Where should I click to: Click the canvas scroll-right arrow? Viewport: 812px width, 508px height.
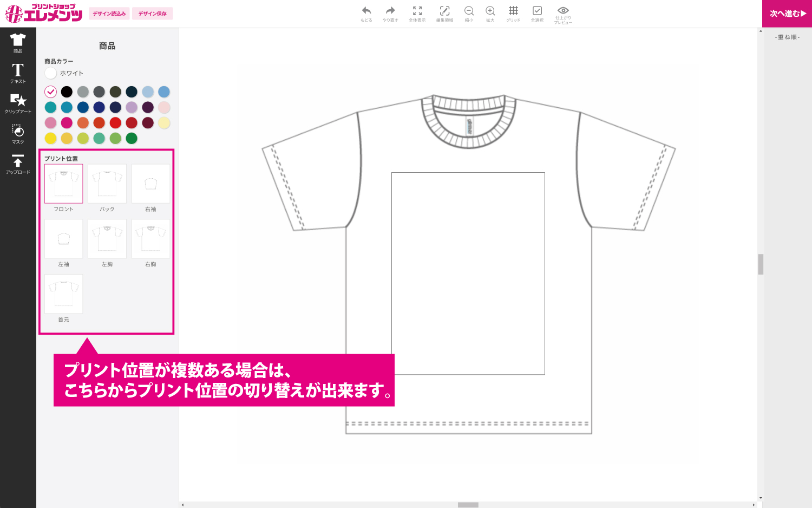click(754, 505)
